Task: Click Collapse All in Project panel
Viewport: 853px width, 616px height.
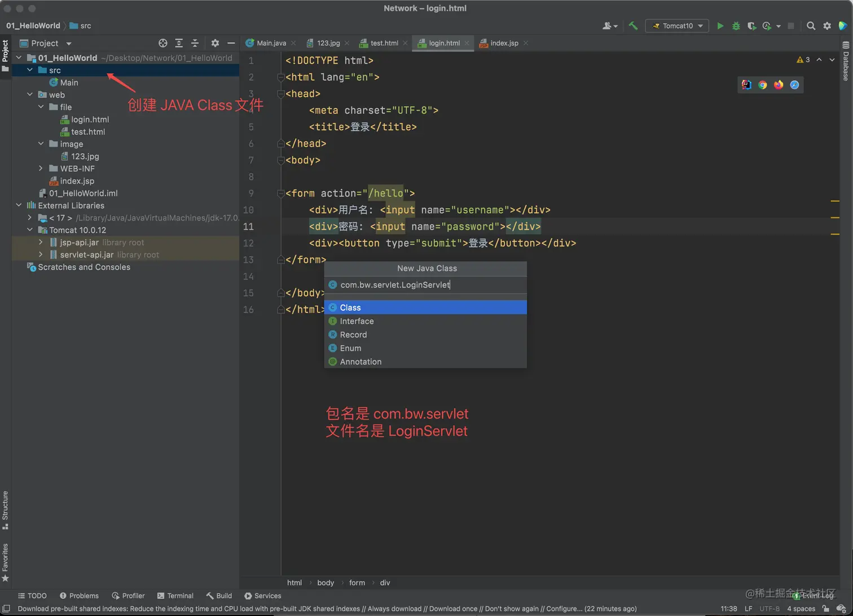Action: pyautogui.click(x=195, y=43)
